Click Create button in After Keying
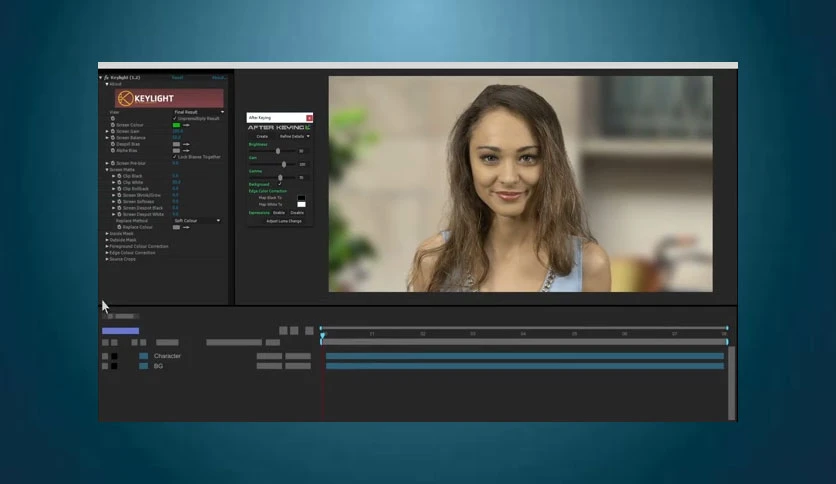 click(x=262, y=136)
